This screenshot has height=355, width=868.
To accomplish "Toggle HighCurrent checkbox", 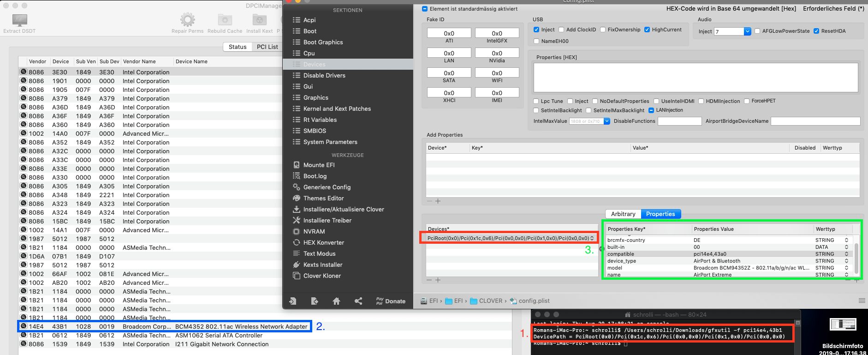I will click(x=647, y=30).
